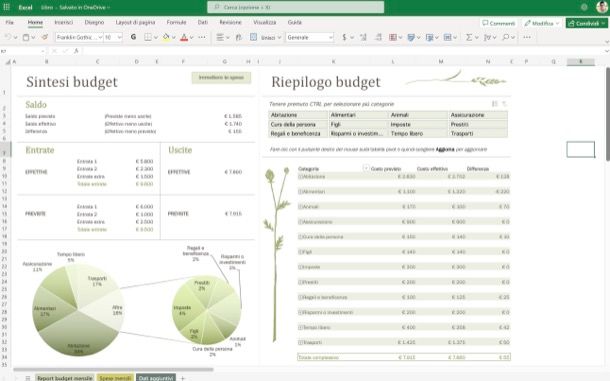610x381 pixels.
Task: Expand the Imposte pivot table row
Action: [x=300, y=267]
